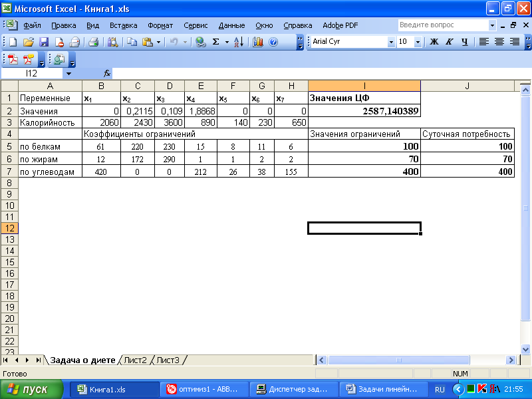
Task: Open the Paste options dropdown arrow
Action: click(158, 42)
